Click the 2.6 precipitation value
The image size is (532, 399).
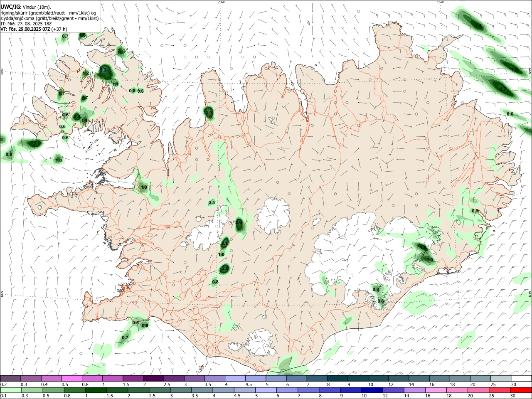[239, 223]
